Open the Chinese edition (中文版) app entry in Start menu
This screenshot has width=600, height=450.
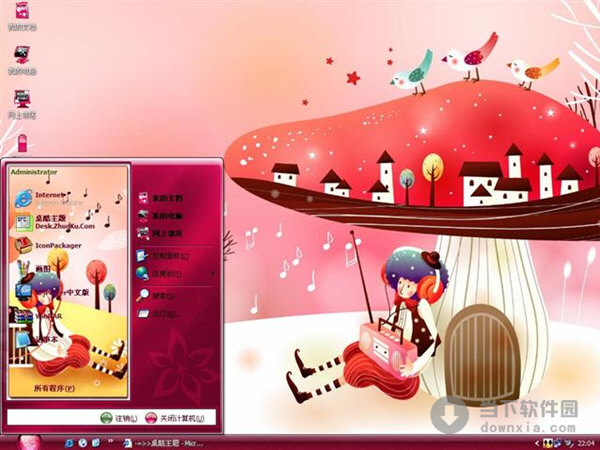(52, 292)
